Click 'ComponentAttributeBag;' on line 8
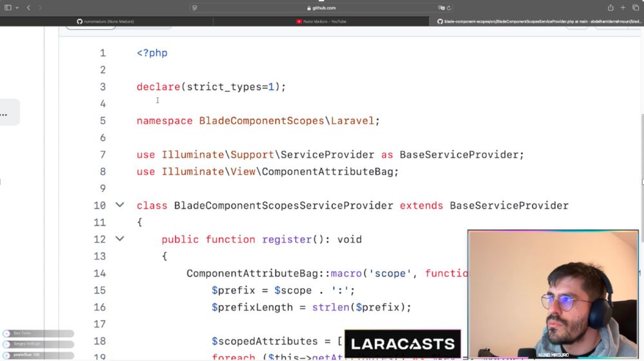644x361 pixels. tap(330, 171)
